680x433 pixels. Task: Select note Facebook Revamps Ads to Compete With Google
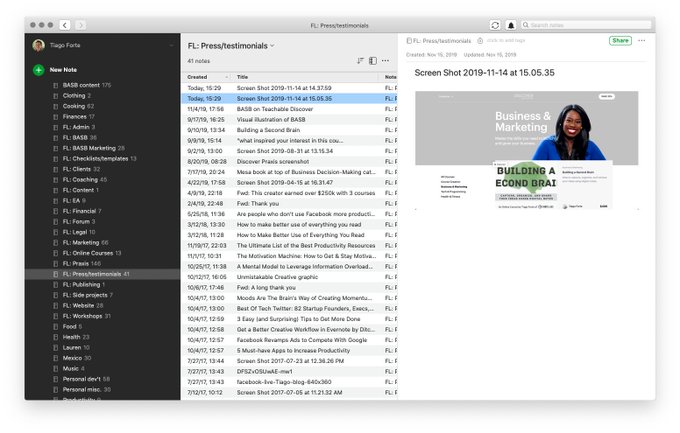click(289, 340)
